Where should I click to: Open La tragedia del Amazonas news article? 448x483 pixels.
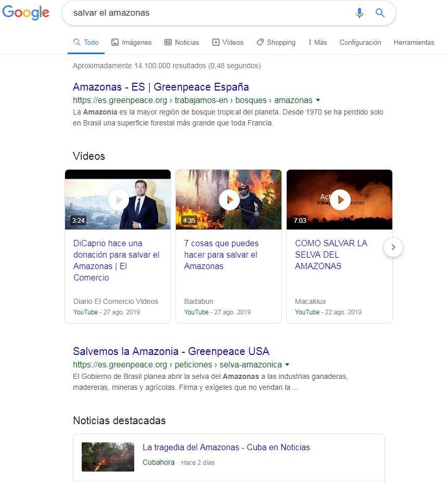(226, 447)
